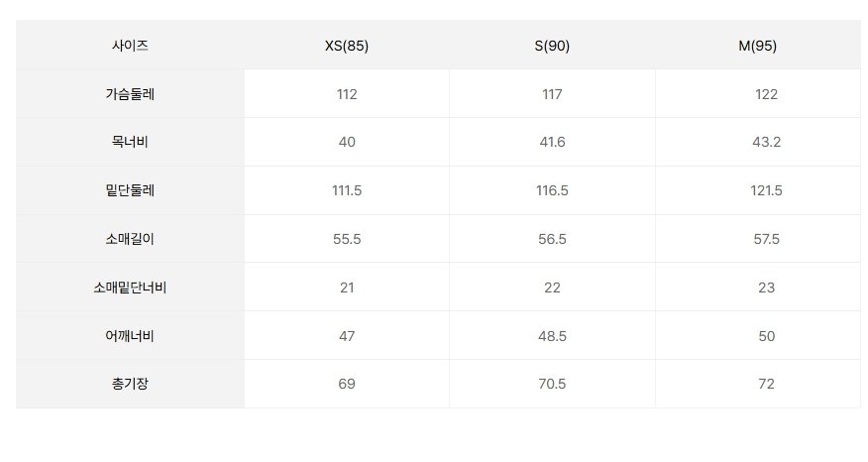The image size is (868, 462).
Task: Click the total length value 72
Action: [766, 384]
